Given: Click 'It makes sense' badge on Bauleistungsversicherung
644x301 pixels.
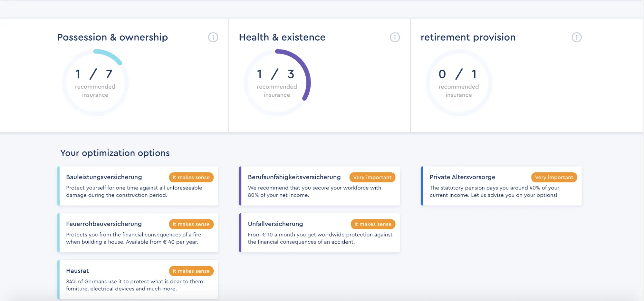Looking at the screenshot, I should [191, 177].
